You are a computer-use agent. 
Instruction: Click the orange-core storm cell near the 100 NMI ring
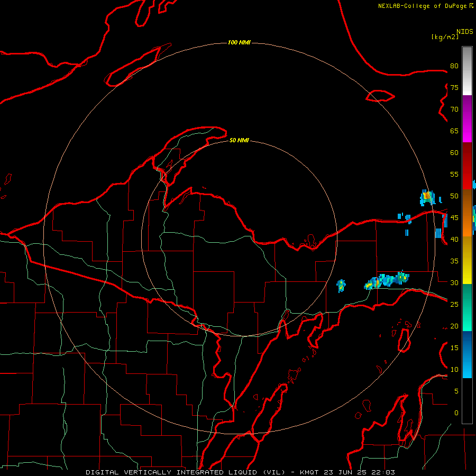click(x=427, y=197)
